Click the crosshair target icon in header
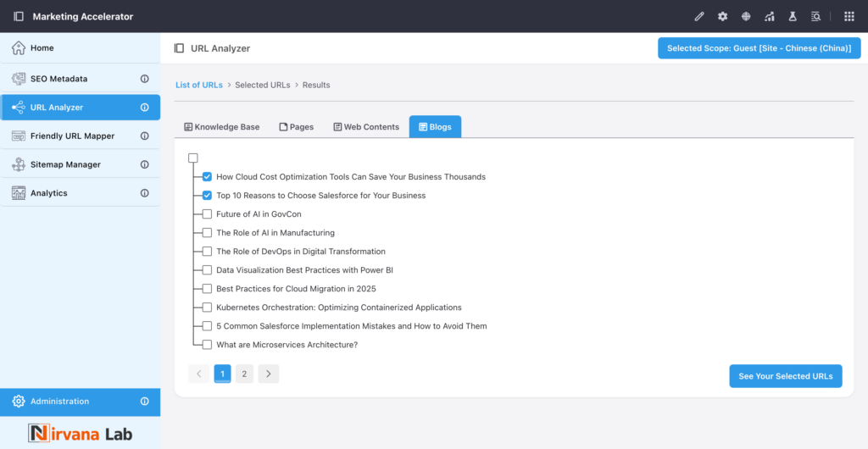Viewport: 868px width, 449px height. [x=746, y=16]
